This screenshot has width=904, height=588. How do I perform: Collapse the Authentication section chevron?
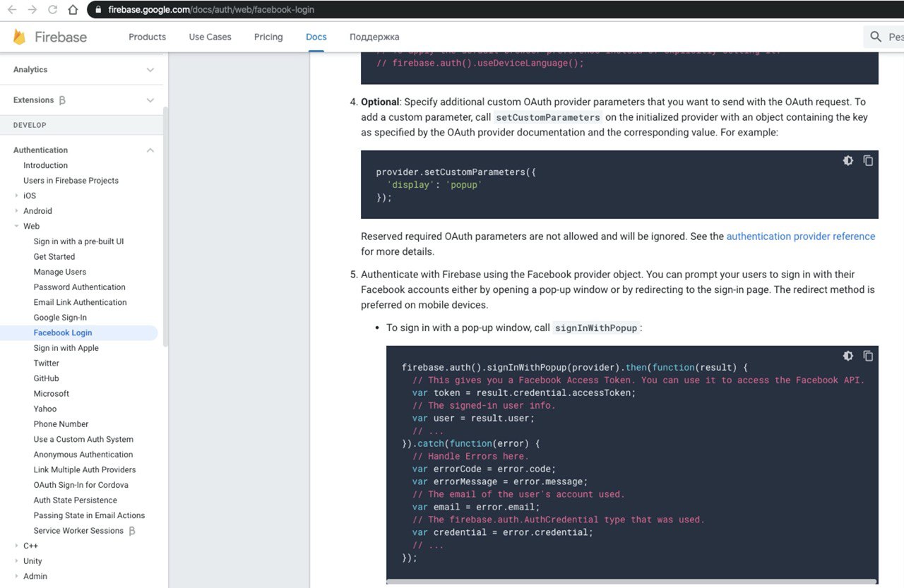pos(150,150)
